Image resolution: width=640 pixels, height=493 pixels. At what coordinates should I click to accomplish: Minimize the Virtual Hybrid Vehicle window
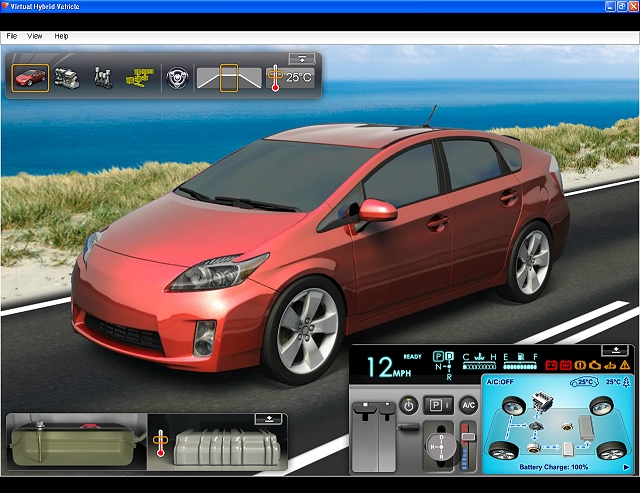[x=610, y=6]
